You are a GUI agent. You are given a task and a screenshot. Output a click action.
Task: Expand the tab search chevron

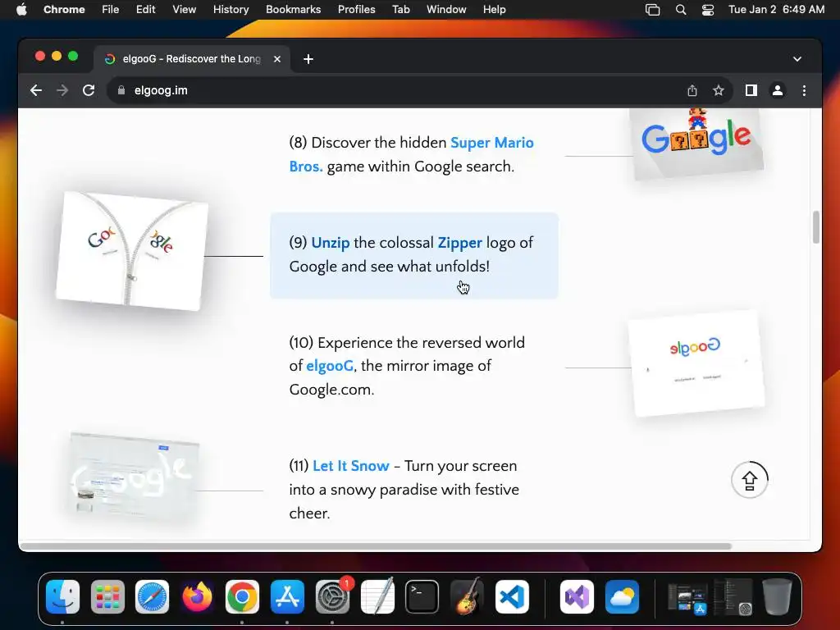[x=797, y=59]
